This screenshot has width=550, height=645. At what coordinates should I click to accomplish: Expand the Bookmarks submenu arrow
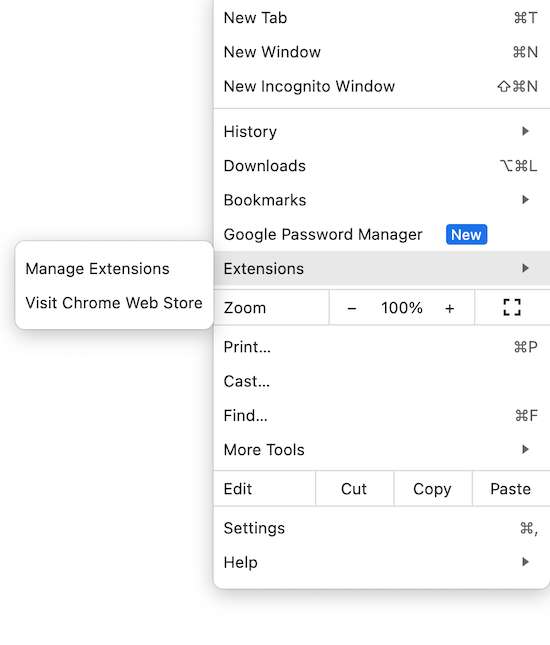tap(525, 200)
